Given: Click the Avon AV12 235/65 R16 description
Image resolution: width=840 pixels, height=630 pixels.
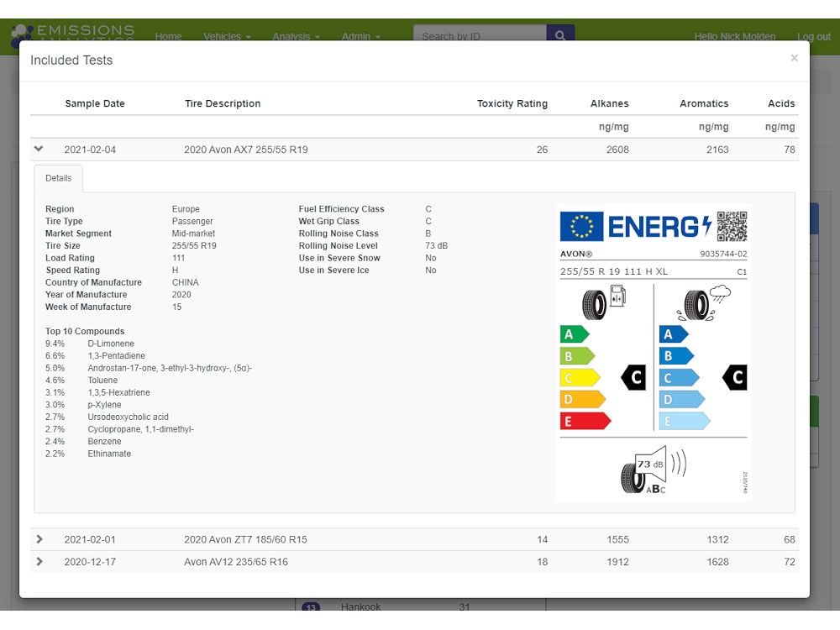Looking at the screenshot, I should click(x=236, y=562).
